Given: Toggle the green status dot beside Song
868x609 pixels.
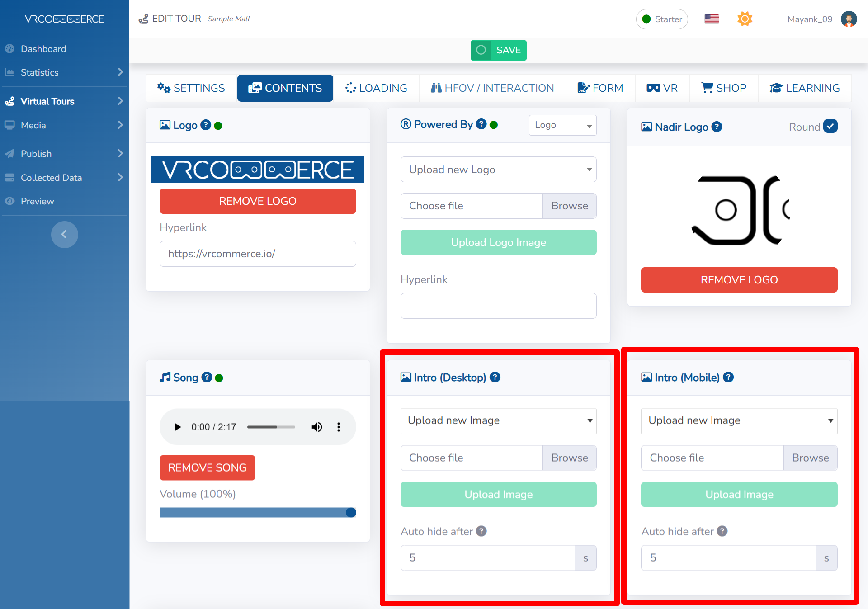Looking at the screenshot, I should 219,378.
